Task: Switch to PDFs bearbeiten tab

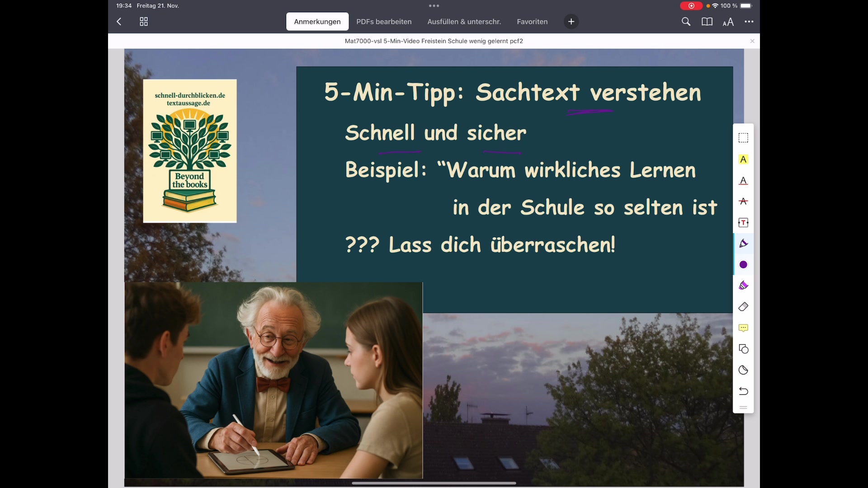Action: (x=384, y=21)
